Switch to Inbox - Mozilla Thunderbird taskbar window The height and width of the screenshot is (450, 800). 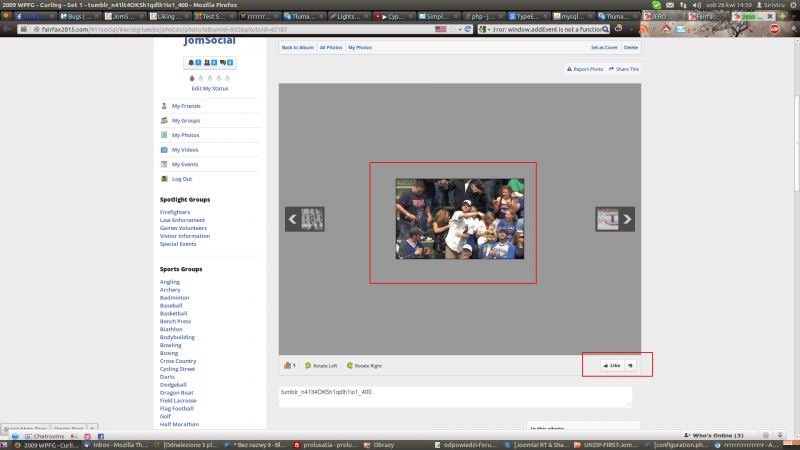click(116, 445)
